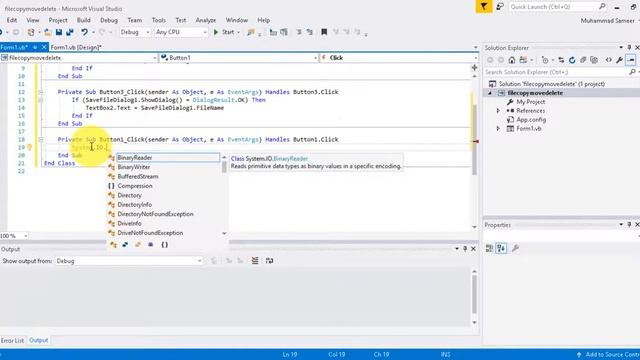Open the Button1 object dropdown
This screenshot has height=360, width=640.
(239, 58)
